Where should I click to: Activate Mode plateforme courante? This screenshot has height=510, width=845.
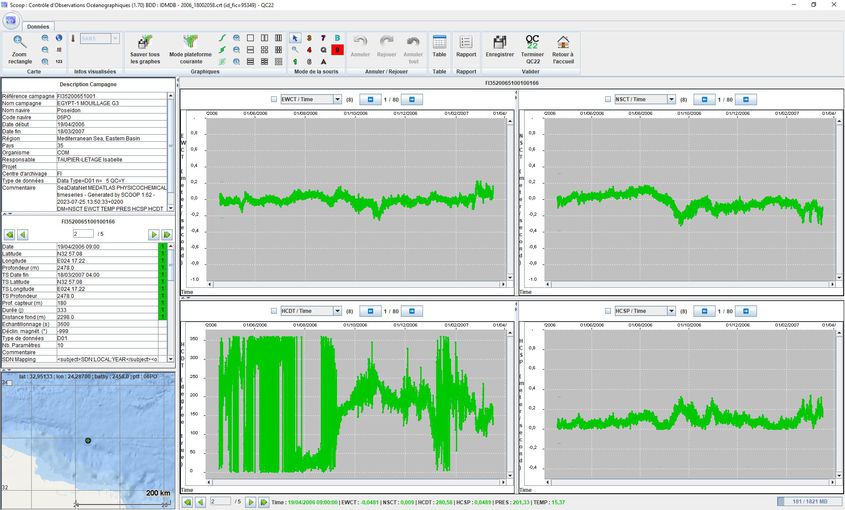pos(190,49)
